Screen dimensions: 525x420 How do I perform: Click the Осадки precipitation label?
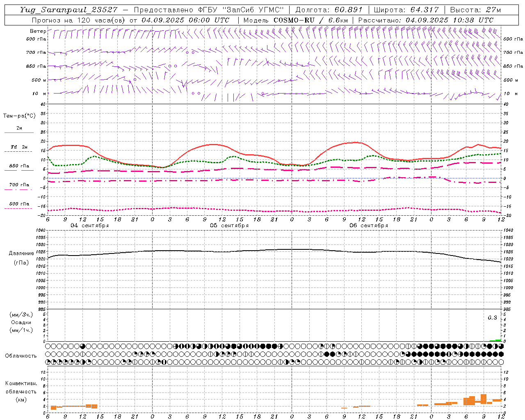[x=21, y=322]
